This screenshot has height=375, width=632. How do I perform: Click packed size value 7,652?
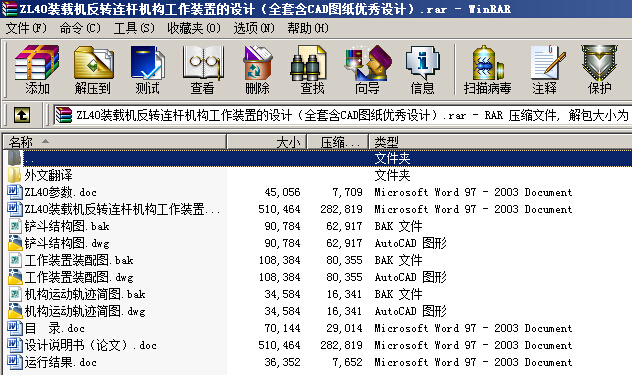(347, 362)
